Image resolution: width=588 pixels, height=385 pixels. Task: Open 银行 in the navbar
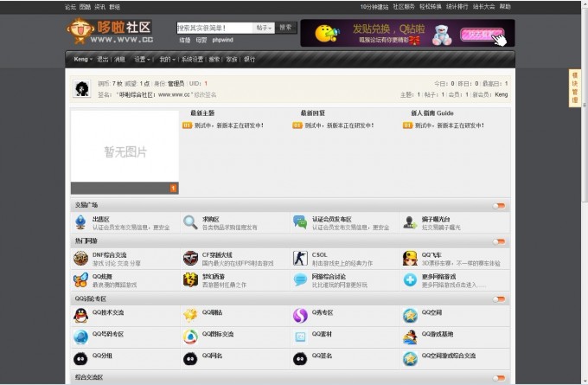(x=249, y=60)
